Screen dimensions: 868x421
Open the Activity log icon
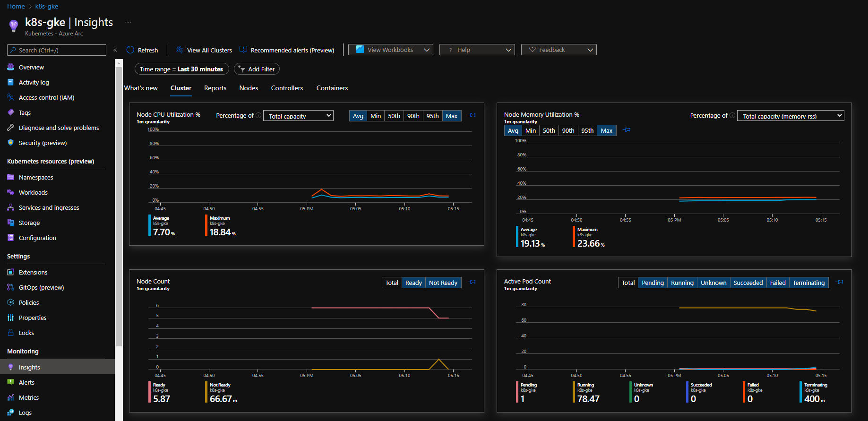(10, 82)
